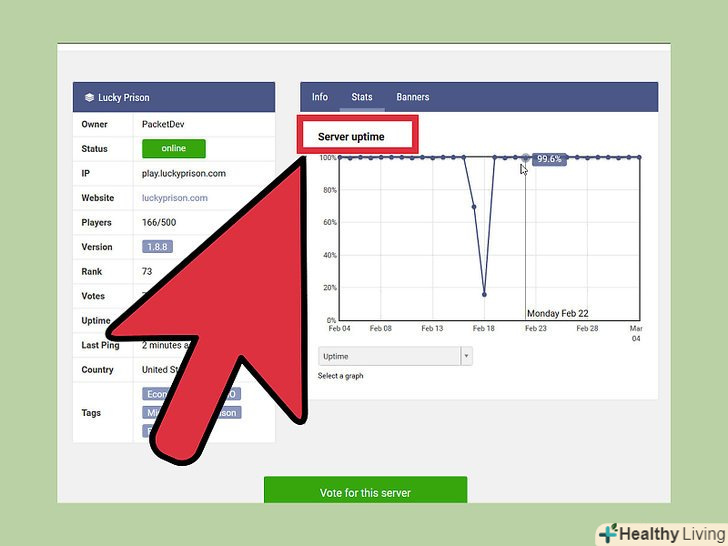Click the Tags row label
This screenshot has width=728, height=546.
pyautogui.click(x=91, y=413)
